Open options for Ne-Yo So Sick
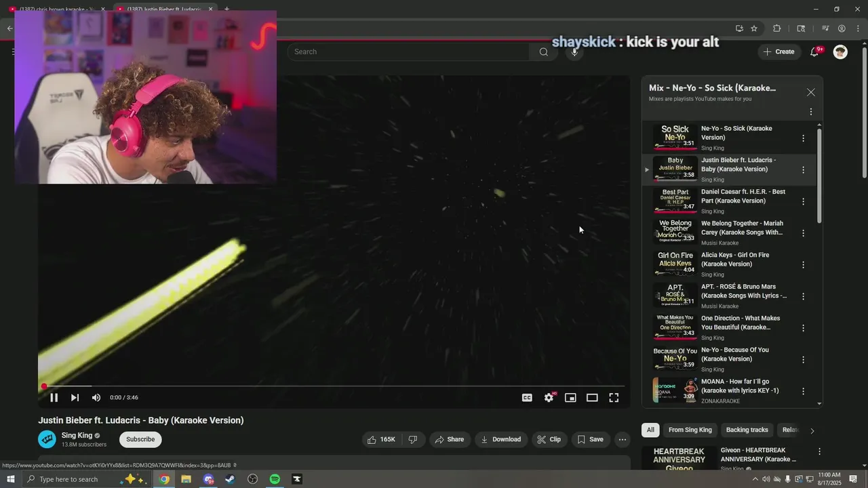Image resolution: width=868 pixels, height=488 pixels. click(804, 138)
